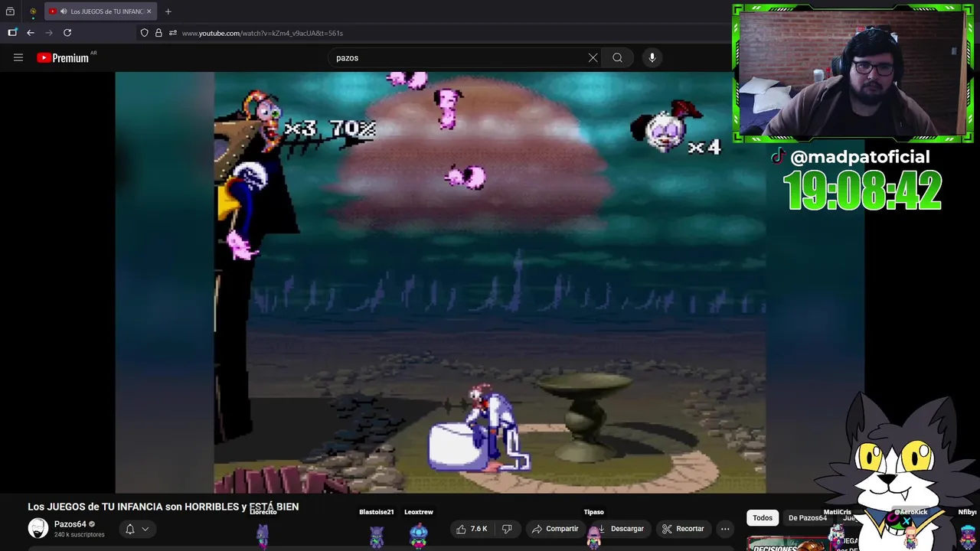Open the Pazos64 channel name link
The image size is (980, 551).
pos(70,524)
